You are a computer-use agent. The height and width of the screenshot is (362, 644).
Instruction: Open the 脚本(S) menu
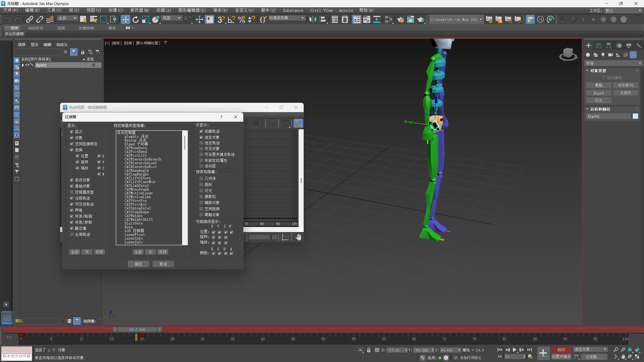point(268,10)
